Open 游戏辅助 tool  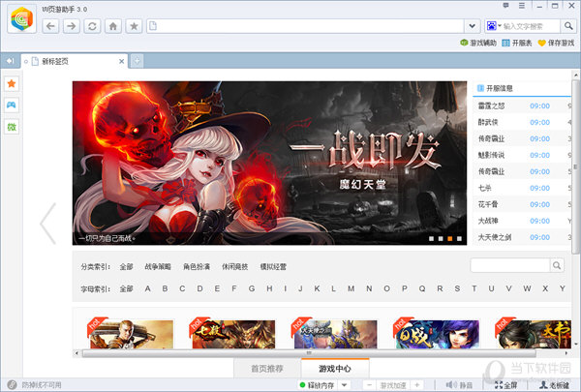coord(478,43)
